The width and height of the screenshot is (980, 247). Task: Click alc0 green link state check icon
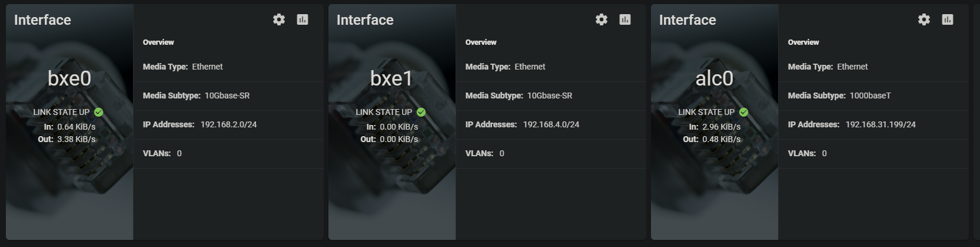coord(744,112)
